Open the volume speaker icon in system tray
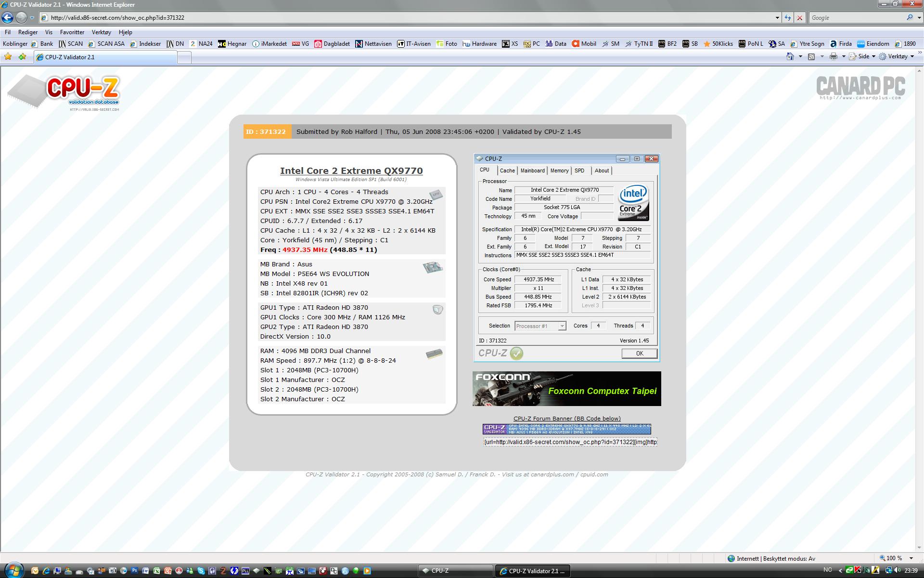924x578 pixels. pos(897,570)
